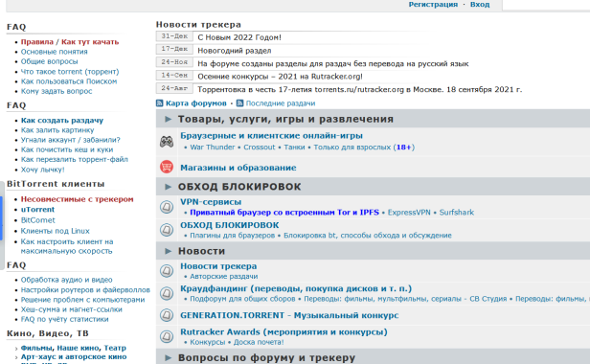Open Как настроить клиент на максимальную скорость
The height and width of the screenshot is (364, 590).
pyautogui.click(x=67, y=246)
